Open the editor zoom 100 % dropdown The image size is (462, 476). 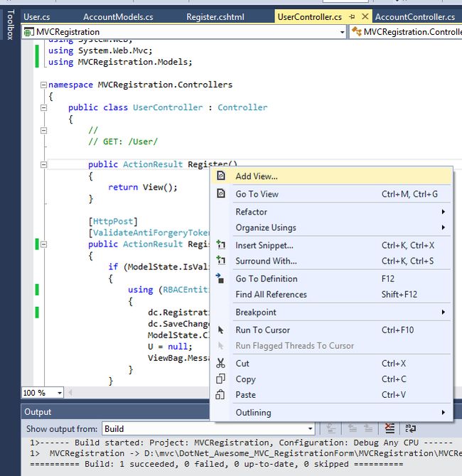[x=58, y=393]
